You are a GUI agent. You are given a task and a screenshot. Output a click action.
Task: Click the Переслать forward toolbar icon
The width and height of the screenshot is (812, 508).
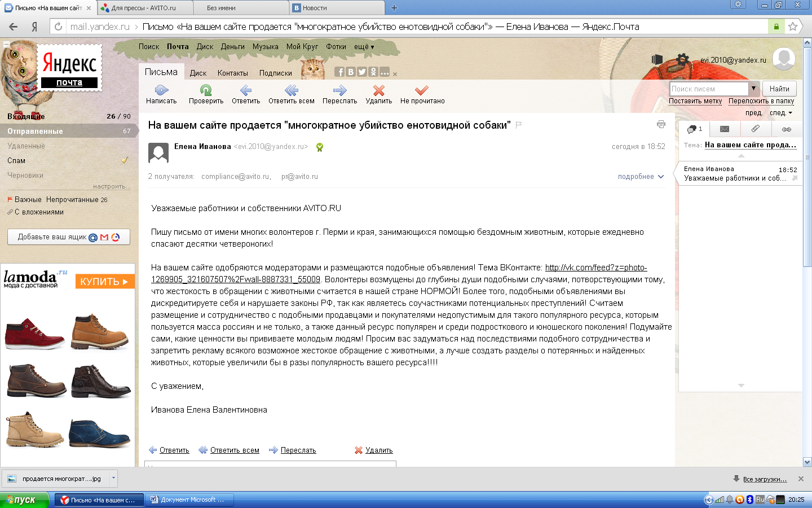[339, 90]
